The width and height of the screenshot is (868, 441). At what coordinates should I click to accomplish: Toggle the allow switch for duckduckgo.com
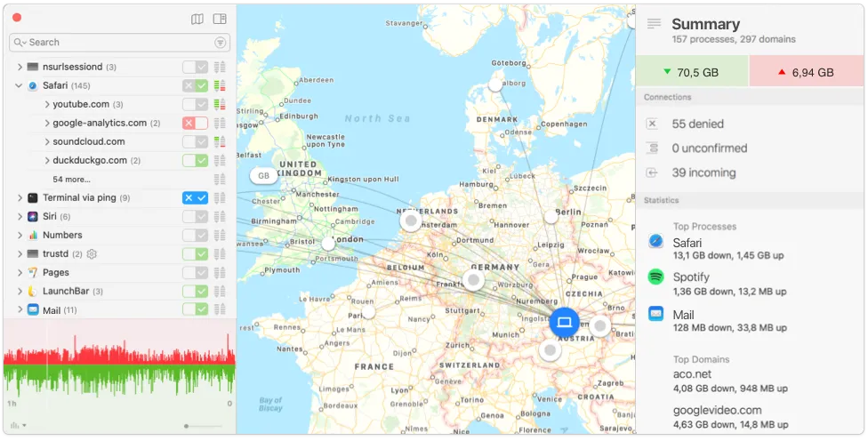point(196,160)
